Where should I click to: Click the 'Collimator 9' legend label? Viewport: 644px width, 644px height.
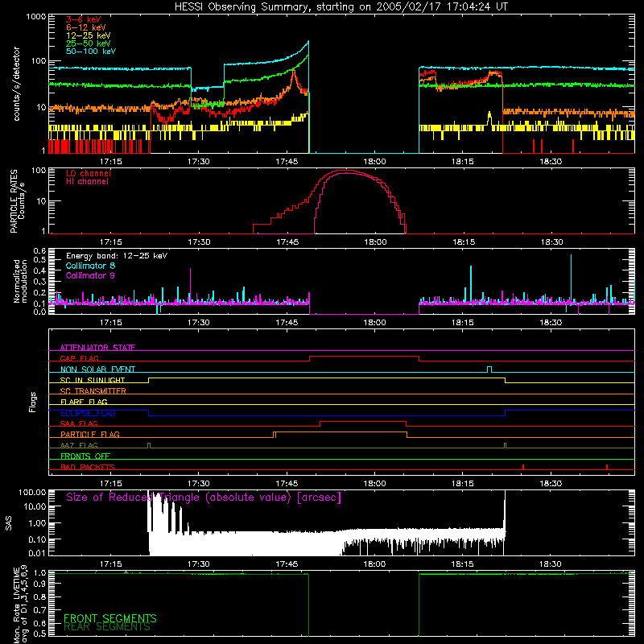[90, 275]
